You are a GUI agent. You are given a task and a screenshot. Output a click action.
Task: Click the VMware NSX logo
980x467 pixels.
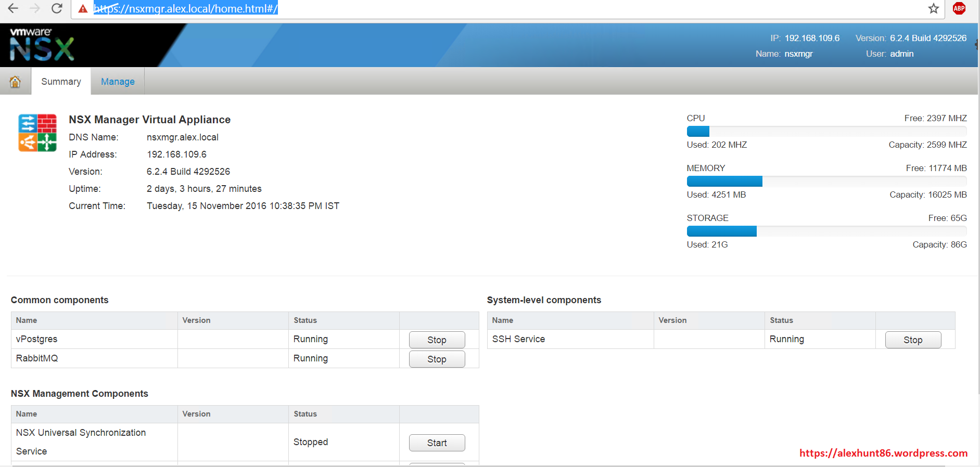click(x=42, y=45)
